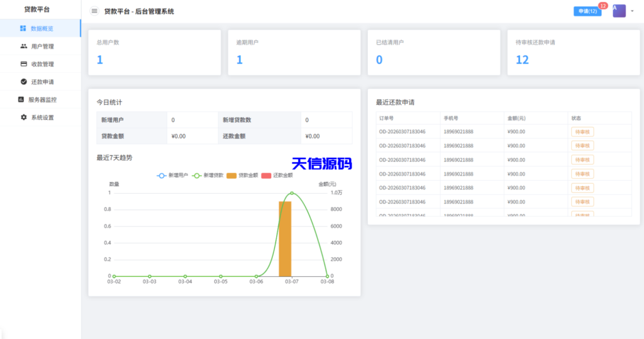Click first row order OD-20260307183046

click(402, 132)
